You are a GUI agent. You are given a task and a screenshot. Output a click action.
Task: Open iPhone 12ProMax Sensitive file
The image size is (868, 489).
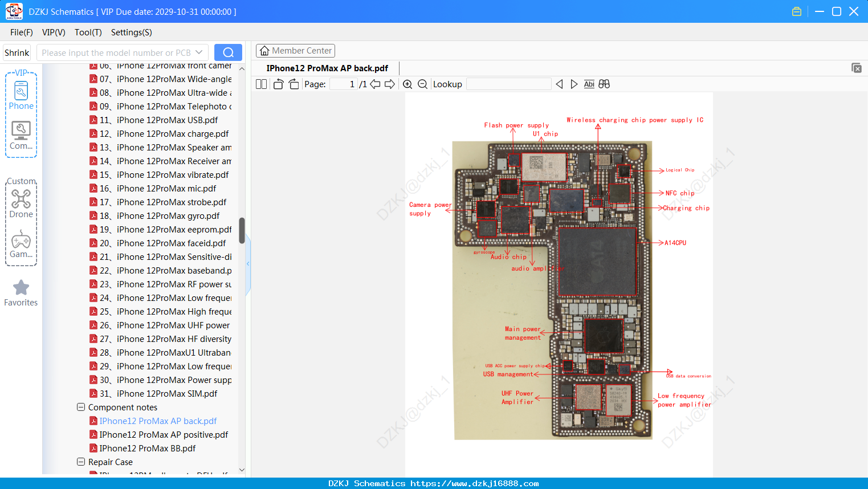coord(161,257)
